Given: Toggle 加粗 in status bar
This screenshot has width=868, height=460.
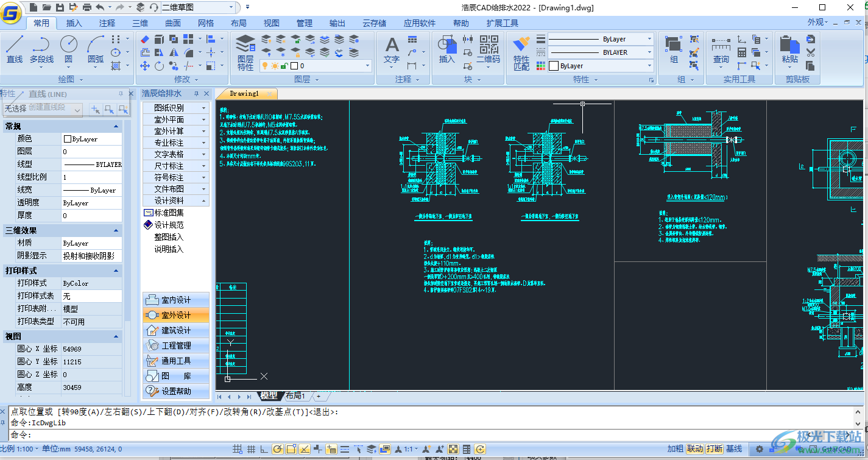Looking at the screenshot, I should pos(676,449).
